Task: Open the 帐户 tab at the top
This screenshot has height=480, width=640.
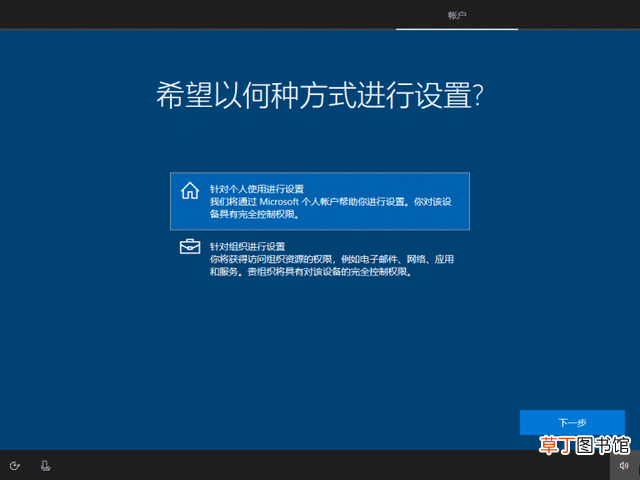Action: (x=457, y=16)
